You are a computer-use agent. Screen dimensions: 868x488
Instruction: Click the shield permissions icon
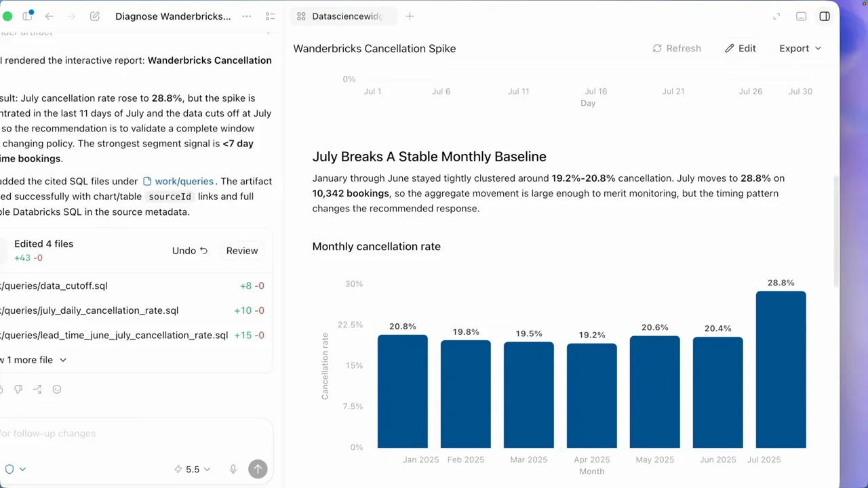coord(9,469)
